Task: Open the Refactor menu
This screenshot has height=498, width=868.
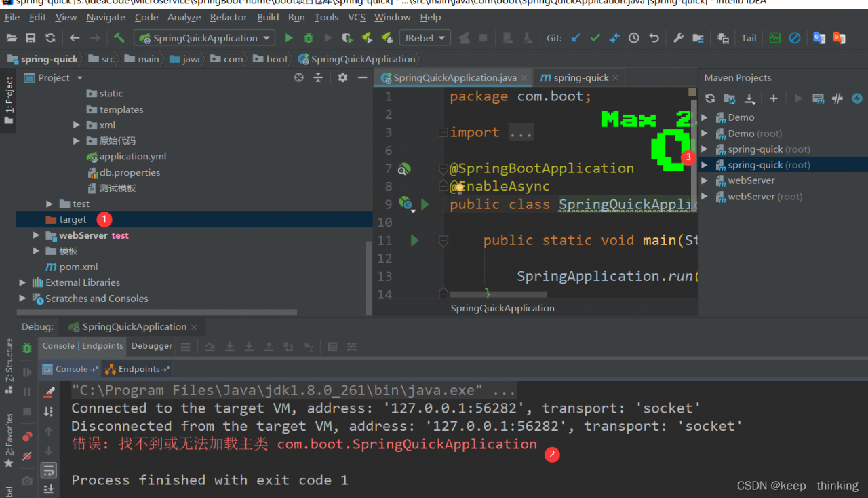Action: (229, 17)
